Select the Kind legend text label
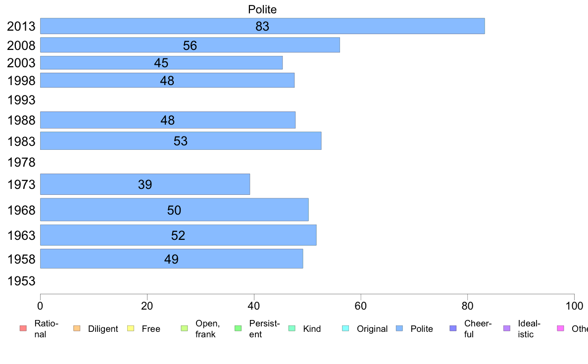Image resolution: width=588 pixels, height=364 pixels. [x=312, y=329]
